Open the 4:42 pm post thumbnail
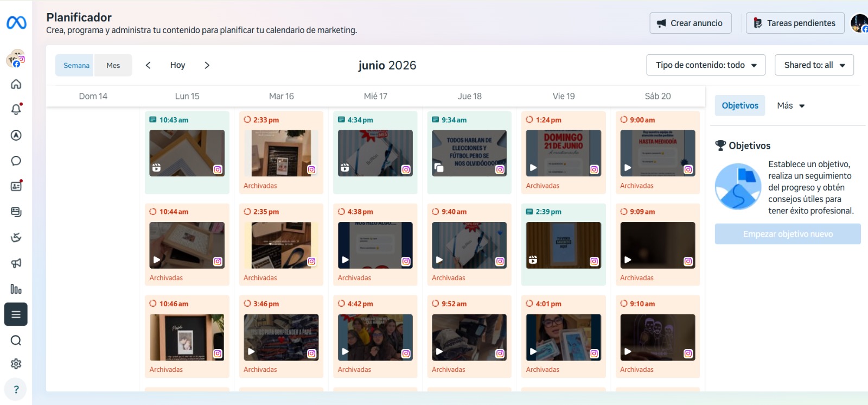This screenshot has width=868, height=405. 375,338
